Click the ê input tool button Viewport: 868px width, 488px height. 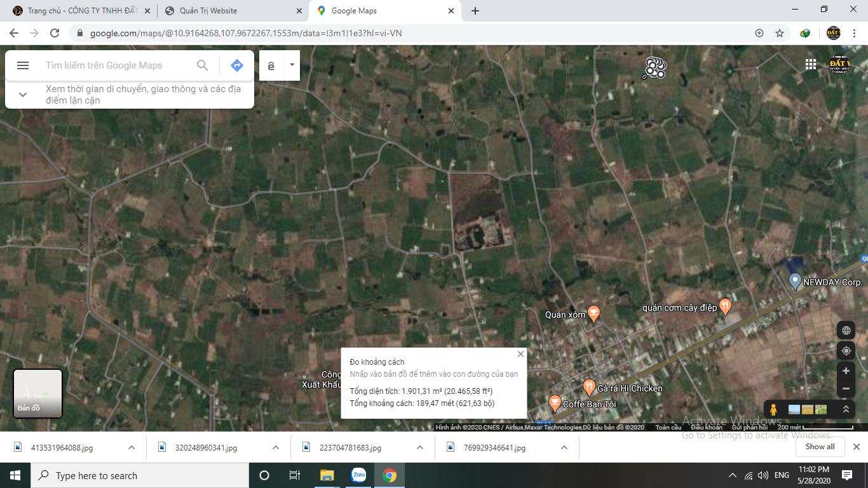tap(271, 65)
